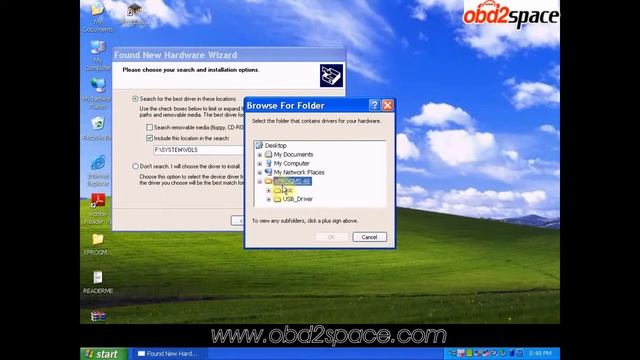
Task: Expand the folder node above USB_Driver
Action: tap(269, 191)
